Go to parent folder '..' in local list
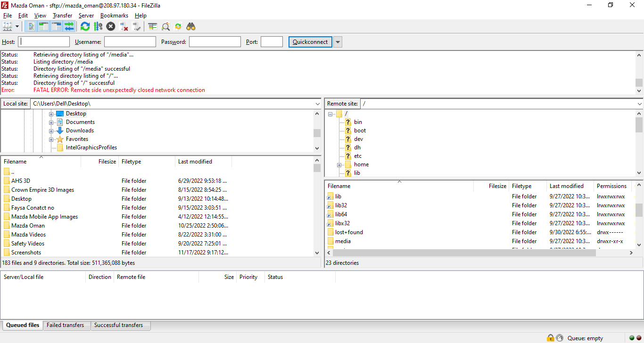This screenshot has width=644, height=343. [x=12, y=172]
